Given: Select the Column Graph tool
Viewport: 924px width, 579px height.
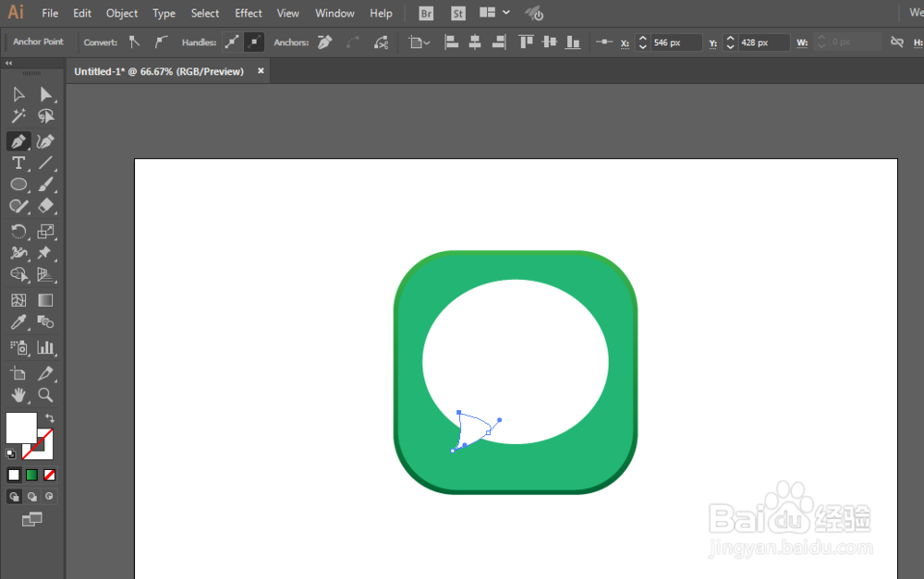Looking at the screenshot, I should click(45, 347).
